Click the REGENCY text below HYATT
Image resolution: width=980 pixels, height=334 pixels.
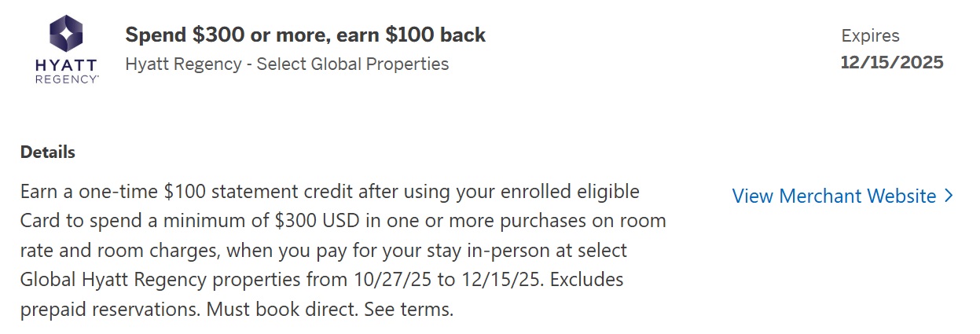(66, 79)
